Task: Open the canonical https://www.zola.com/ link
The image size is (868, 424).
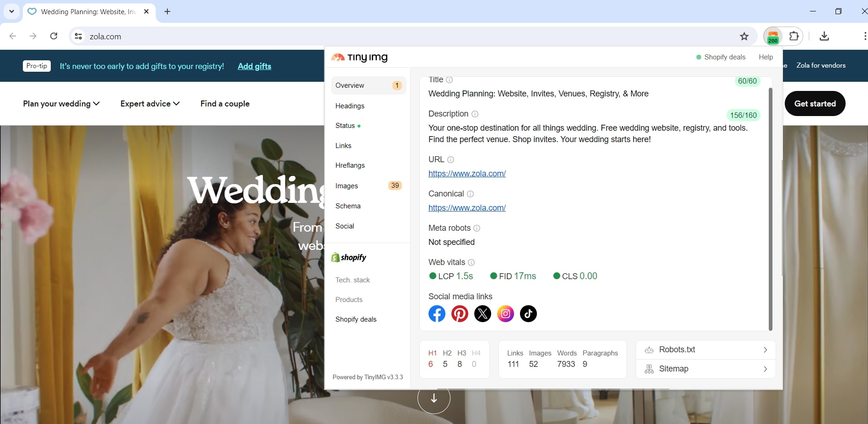Action: 466,208
